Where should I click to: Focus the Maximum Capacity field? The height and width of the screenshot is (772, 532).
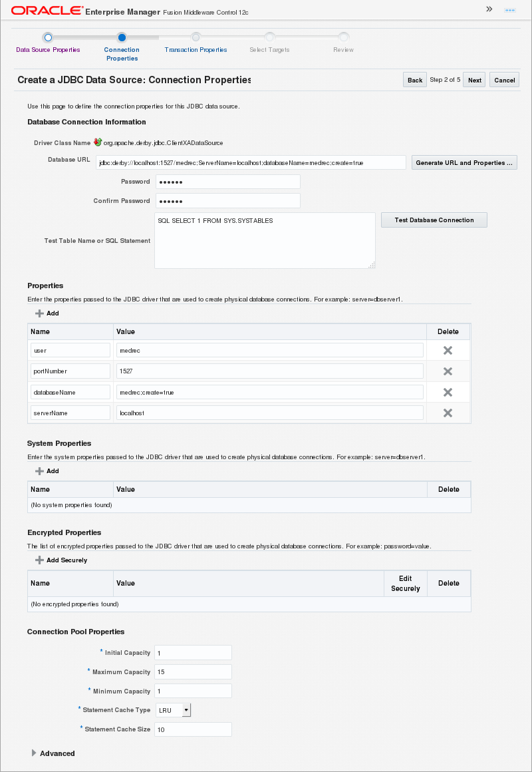[x=193, y=672]
